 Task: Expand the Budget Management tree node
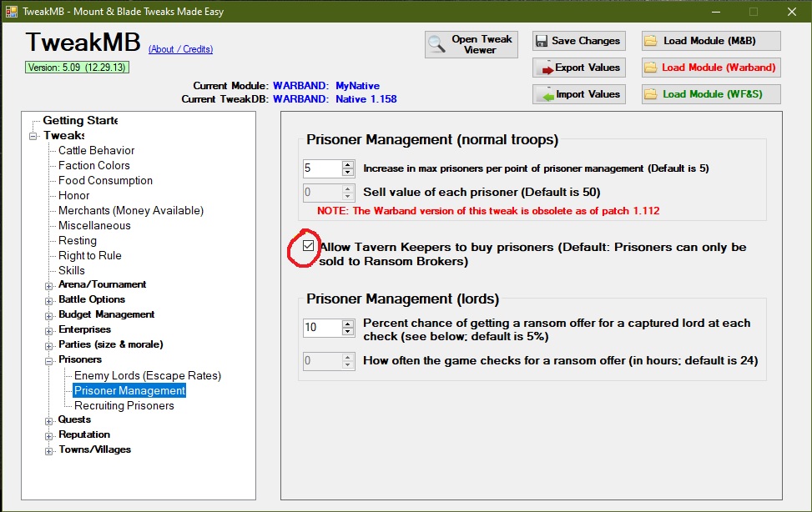tap(48, 316)
